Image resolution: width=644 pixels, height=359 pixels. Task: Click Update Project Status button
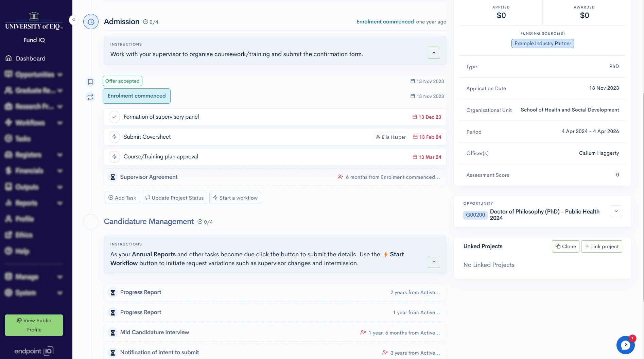174,198
